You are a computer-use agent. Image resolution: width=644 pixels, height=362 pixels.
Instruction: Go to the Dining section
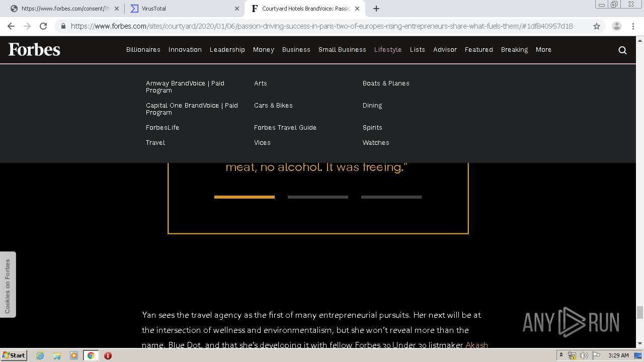click(x=372, y=106)
